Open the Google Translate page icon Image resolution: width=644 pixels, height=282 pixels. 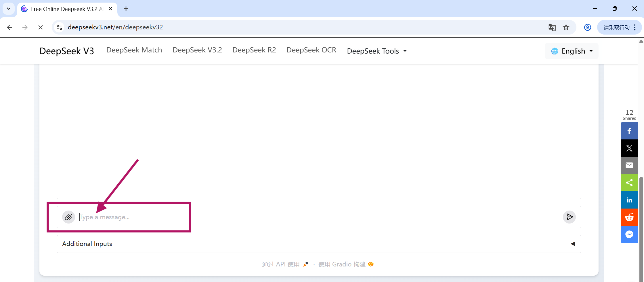point(552,27)
